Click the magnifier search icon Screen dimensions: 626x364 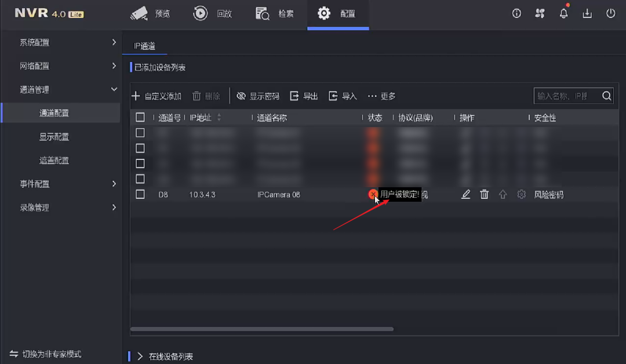(x=606, y=96)
